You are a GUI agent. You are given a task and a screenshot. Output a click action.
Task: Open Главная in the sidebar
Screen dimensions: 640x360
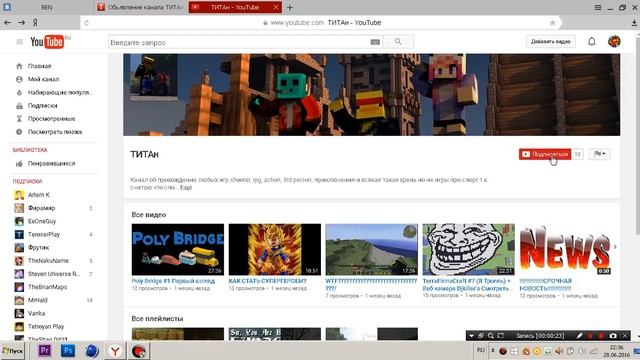coord(39,66)
